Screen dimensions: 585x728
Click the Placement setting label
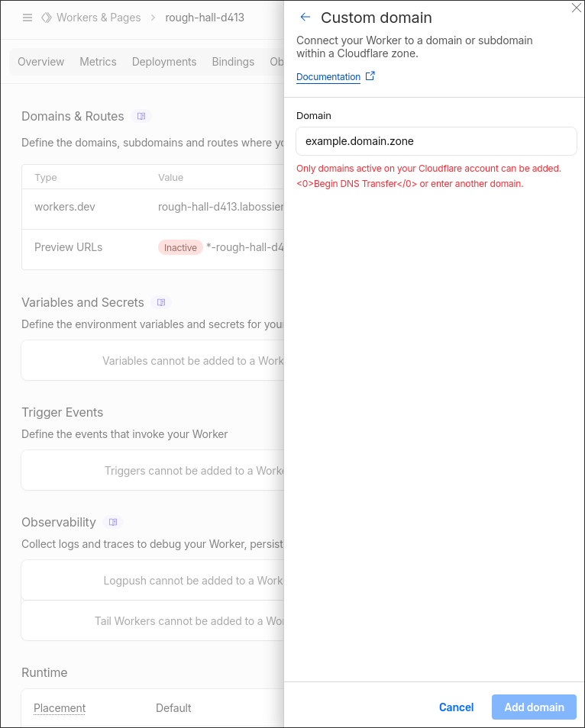(60, 708)
